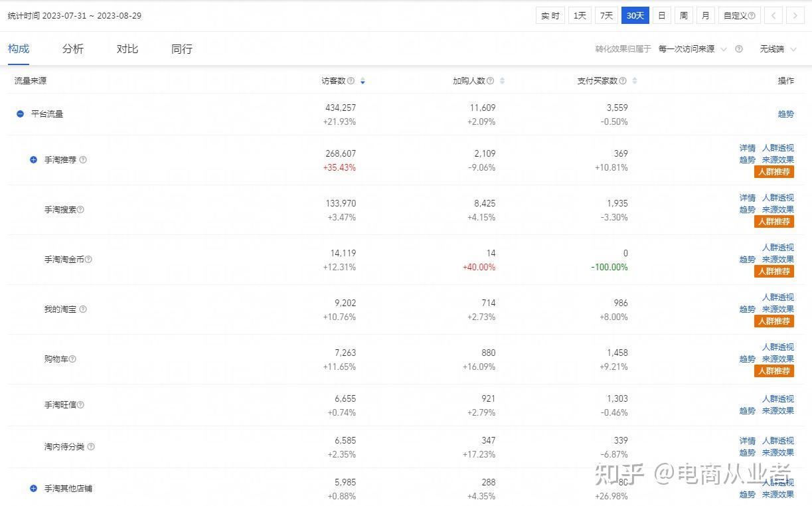Open 来源效果 for 购物车 row

click(x=777, y=359)
